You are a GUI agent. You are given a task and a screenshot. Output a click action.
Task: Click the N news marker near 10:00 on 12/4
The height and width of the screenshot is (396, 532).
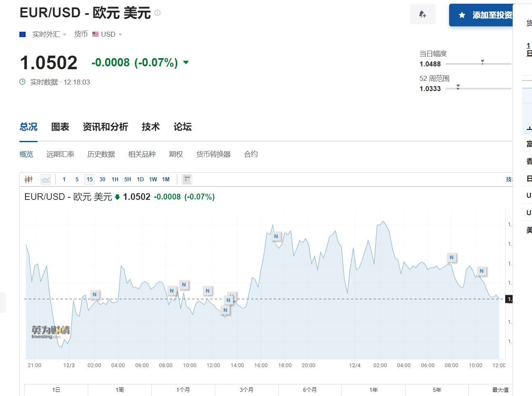pyautogui.click(x=482, y=271)
